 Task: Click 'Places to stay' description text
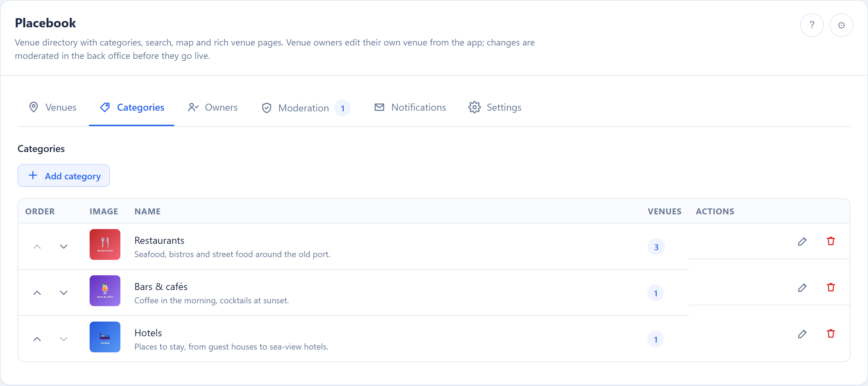point(231,347)
